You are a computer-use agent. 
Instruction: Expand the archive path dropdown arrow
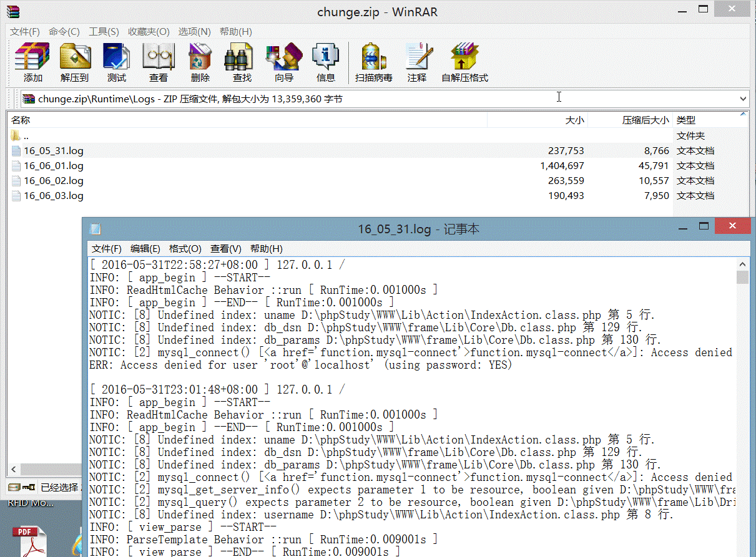(x=743, y=99)
